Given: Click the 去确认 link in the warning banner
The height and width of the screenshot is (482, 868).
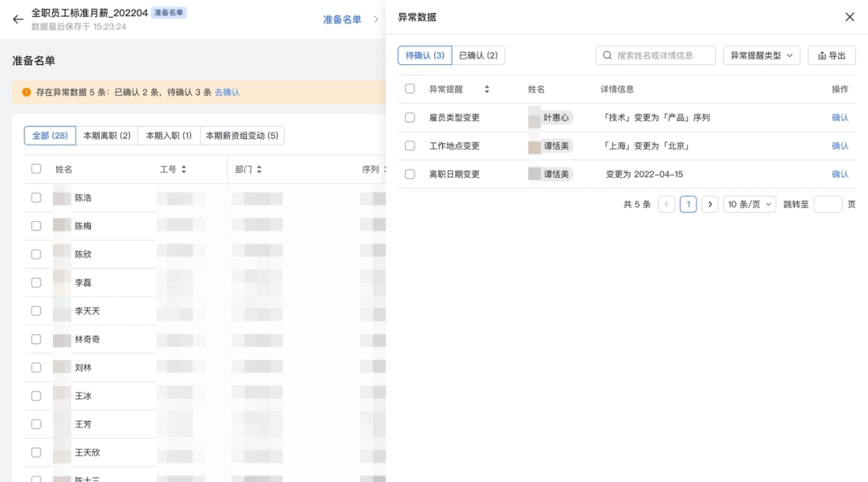Looking at the screenshot, I should (227, 92).
